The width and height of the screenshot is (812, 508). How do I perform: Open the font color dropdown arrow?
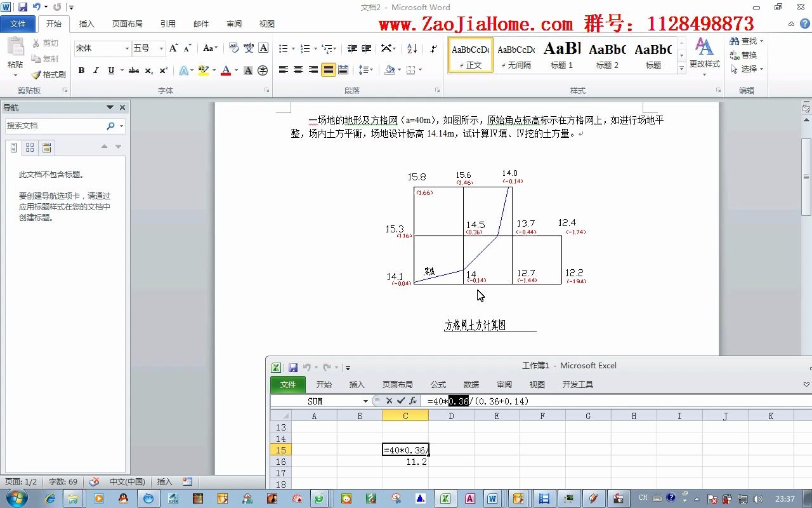click(x=235, y=70)
